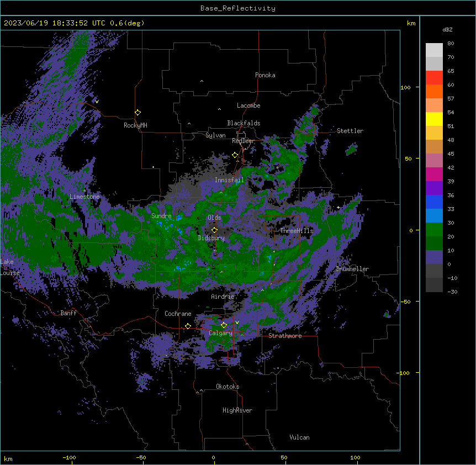This screenshot has height=465, width=476.
Task: Click the Stettler city label
Action: 350,131
